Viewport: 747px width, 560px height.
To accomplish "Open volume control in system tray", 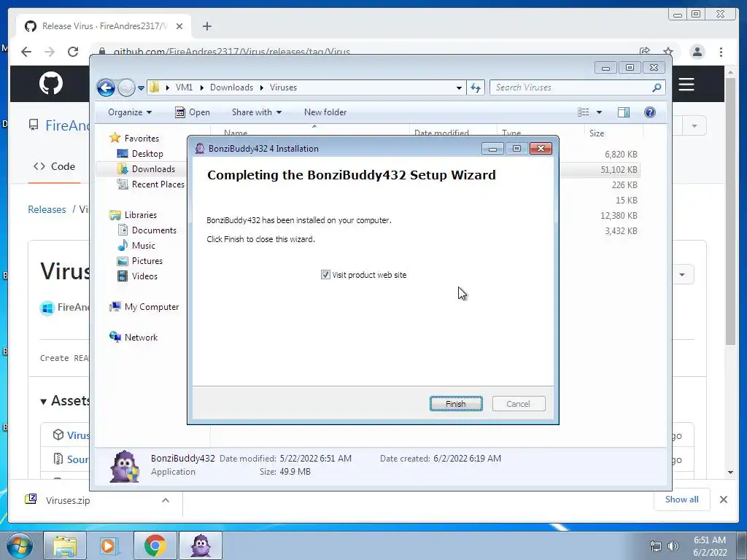I will pos(673,546).
